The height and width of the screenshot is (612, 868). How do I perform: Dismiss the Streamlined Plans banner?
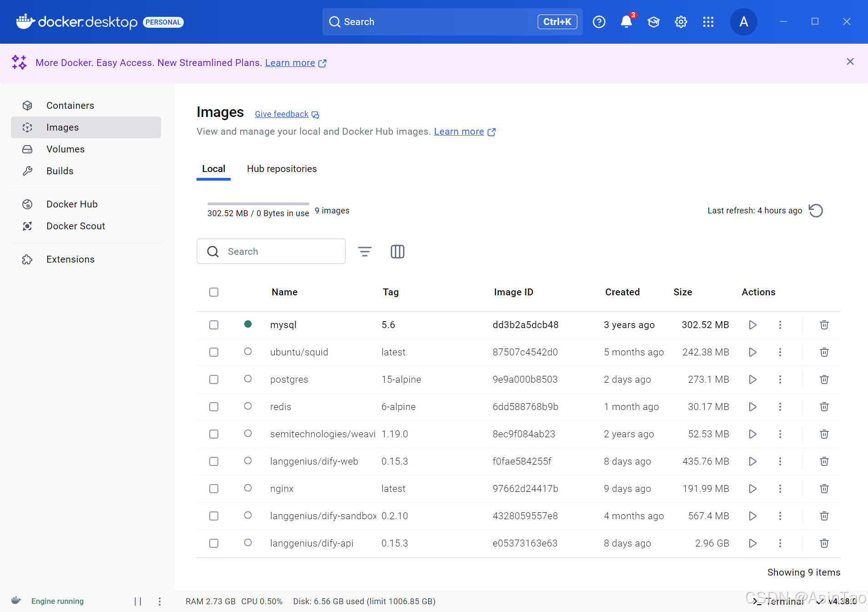coord(850,61)
